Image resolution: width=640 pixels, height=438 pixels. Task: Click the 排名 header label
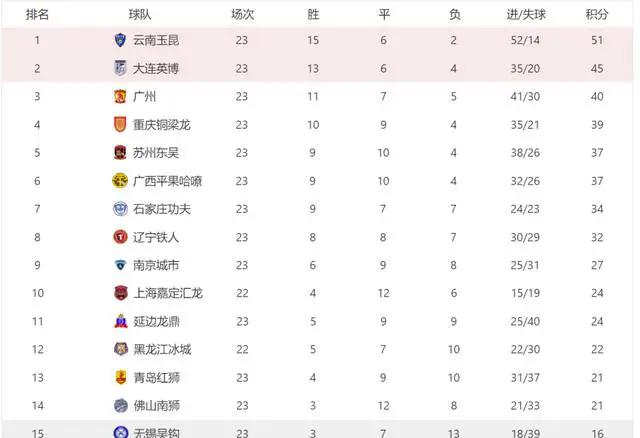tap(37, 15)
